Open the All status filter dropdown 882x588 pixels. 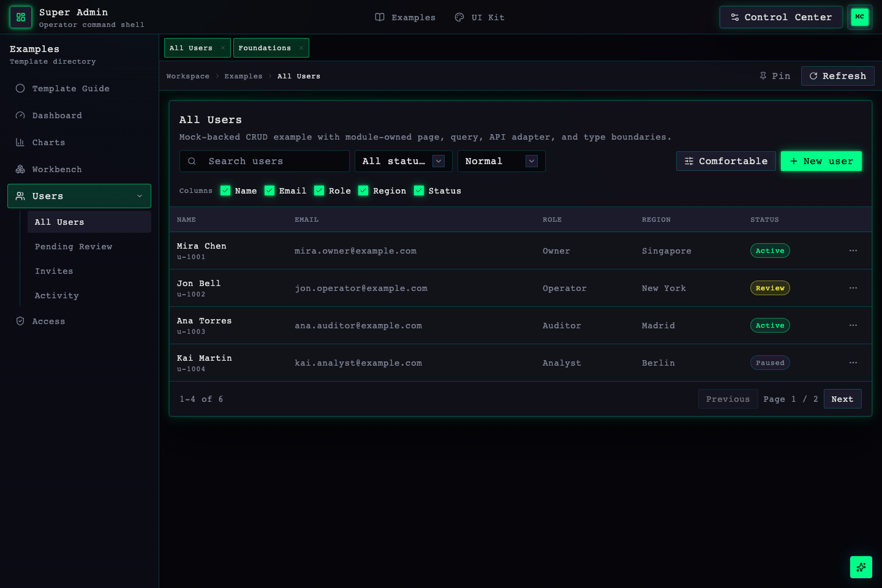pyautogui.click(x=404, y=161)
